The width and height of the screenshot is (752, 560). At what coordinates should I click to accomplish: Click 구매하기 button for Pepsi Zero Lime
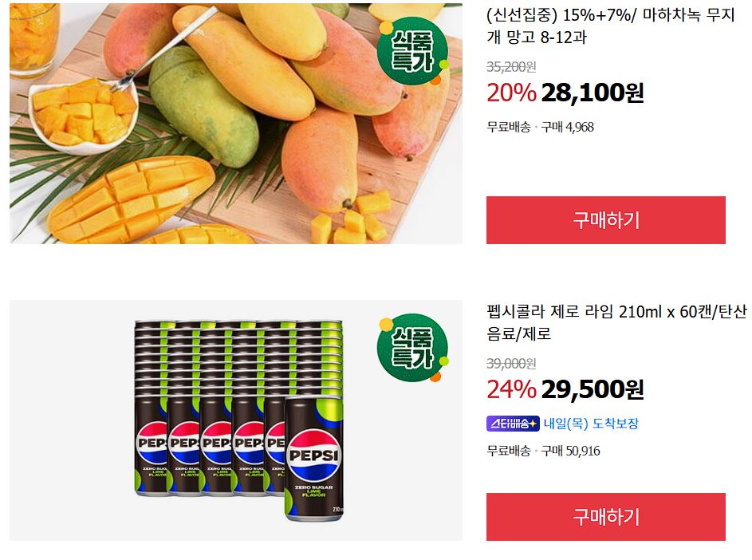[x=606, y=517]
